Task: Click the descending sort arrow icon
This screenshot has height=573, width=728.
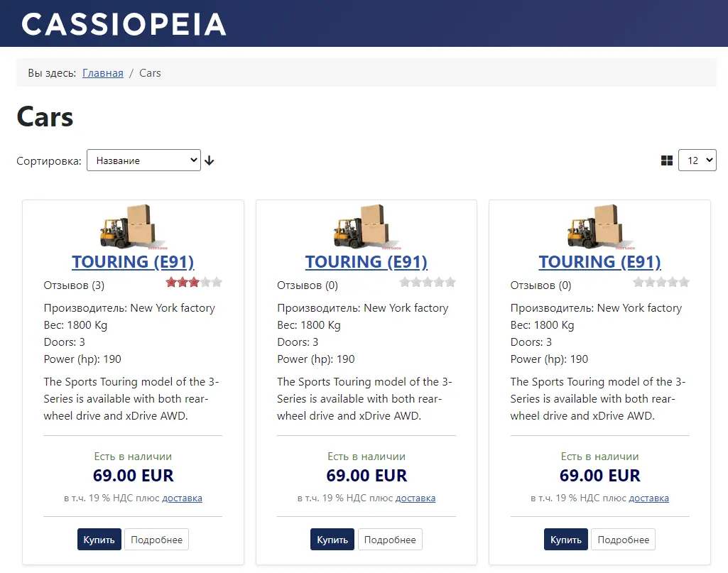Action: click(x=209, y=160)
